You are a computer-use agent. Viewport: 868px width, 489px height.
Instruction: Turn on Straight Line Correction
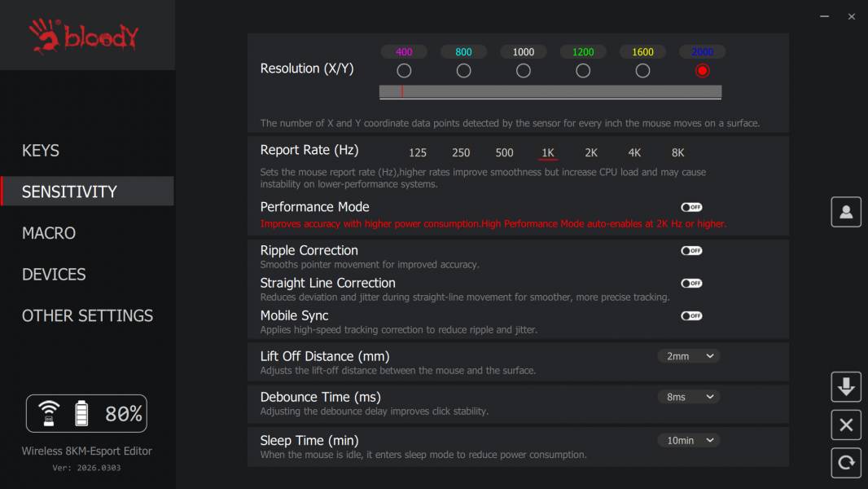coord(691,284)
